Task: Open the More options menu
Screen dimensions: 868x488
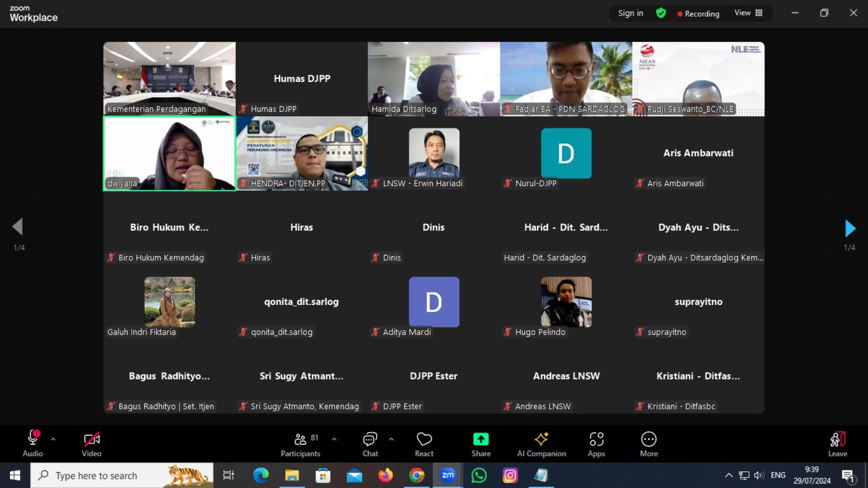Action: [x=649, y=444]
